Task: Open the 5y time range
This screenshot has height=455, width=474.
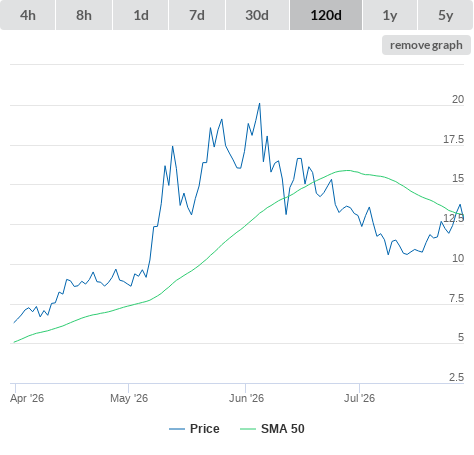Action: point(446,15)
